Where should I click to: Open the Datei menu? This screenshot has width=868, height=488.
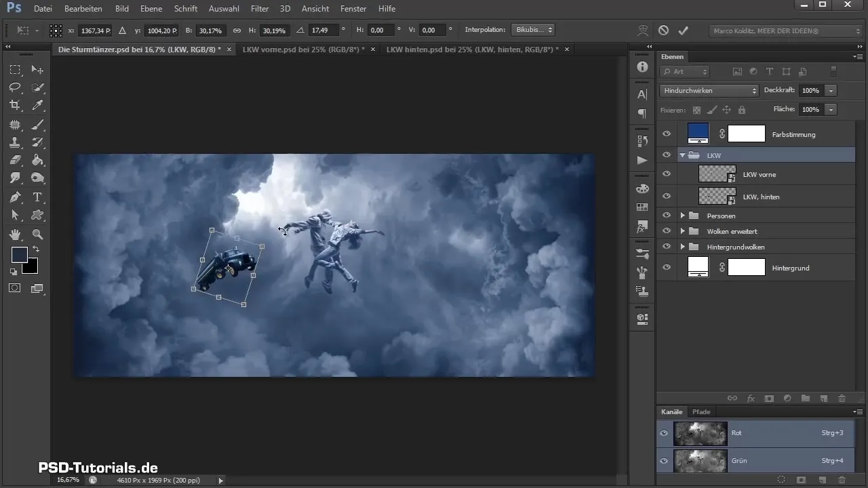pyautogui.click(x=43, y=9)
